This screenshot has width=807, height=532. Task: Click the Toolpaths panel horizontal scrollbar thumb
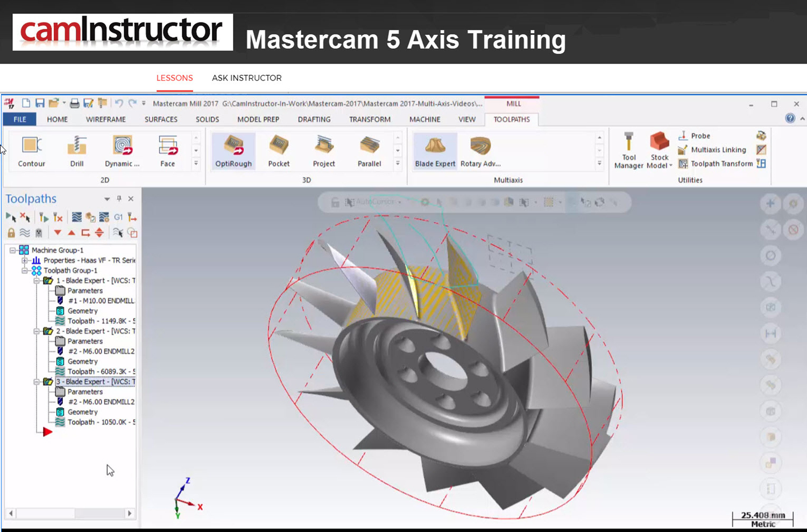pyautogui.click(x=45, y=513)
